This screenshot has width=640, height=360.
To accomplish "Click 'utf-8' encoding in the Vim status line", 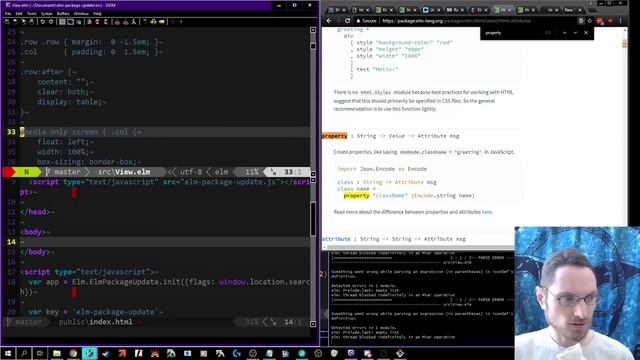I will (x=191, y=172).
